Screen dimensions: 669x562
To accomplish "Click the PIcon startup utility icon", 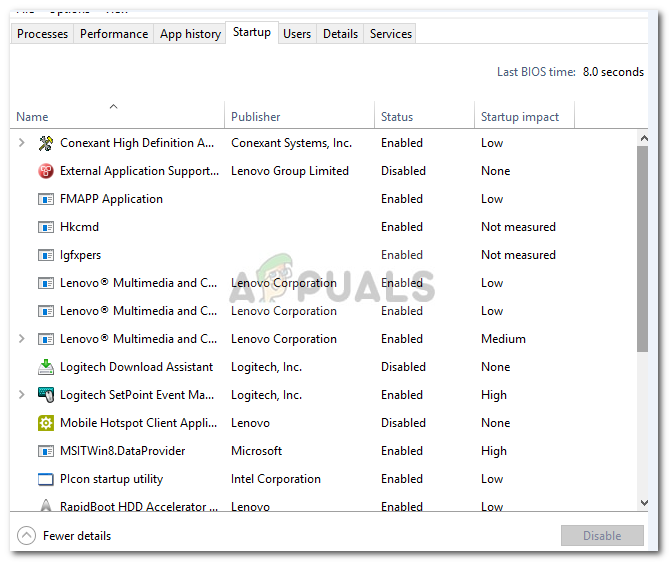I will 46,479.
